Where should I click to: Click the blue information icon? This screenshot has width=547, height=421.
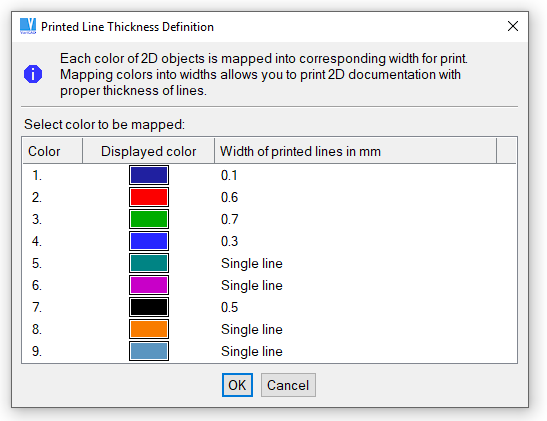[33, 74]
